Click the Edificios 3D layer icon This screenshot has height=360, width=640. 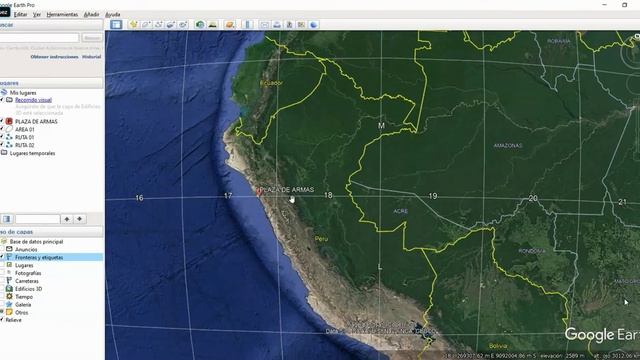(9, 289)
